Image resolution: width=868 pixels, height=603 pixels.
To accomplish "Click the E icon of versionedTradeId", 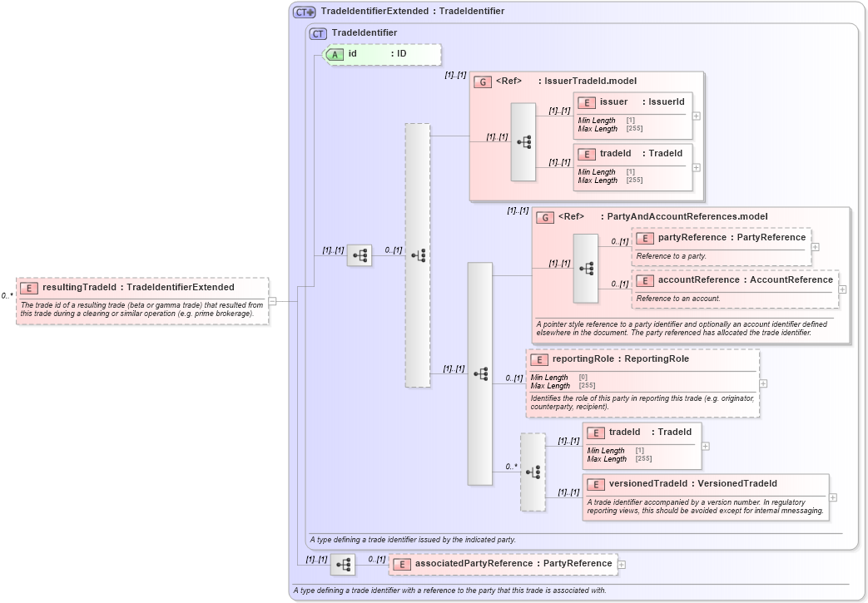I will click(594, 483).
